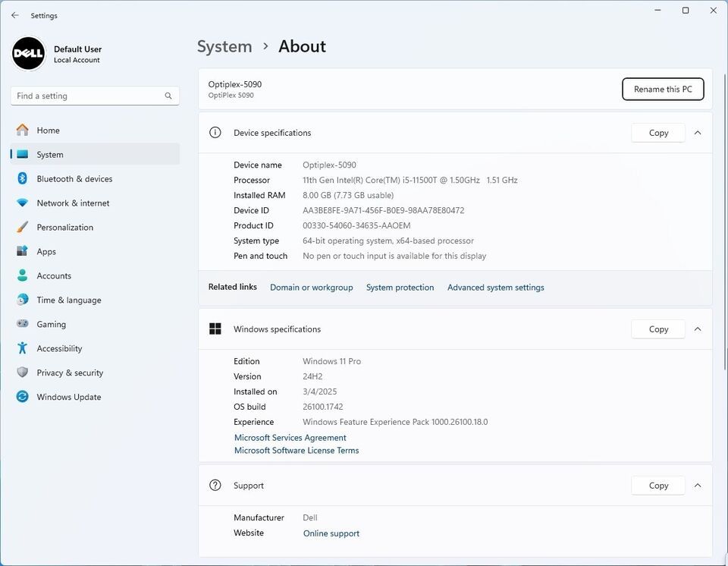
Task: Click the Network wifi icon
Action: click(x=22, y=203)
